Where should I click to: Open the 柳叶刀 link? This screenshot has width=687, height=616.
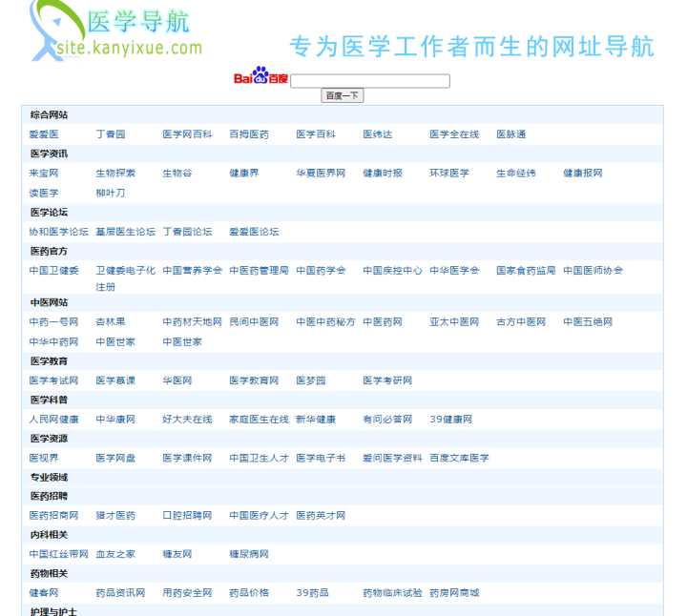tap(111, 193)
